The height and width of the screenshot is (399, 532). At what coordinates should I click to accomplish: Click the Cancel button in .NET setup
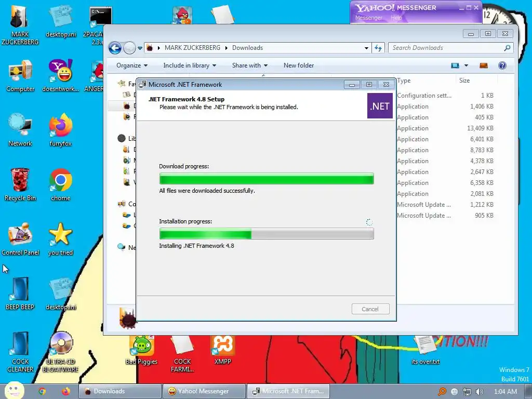coord(370,309)
